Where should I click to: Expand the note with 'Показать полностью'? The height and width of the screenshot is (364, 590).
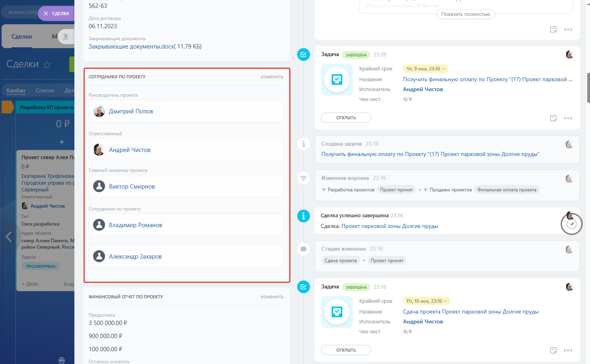(x=465, y=14)
